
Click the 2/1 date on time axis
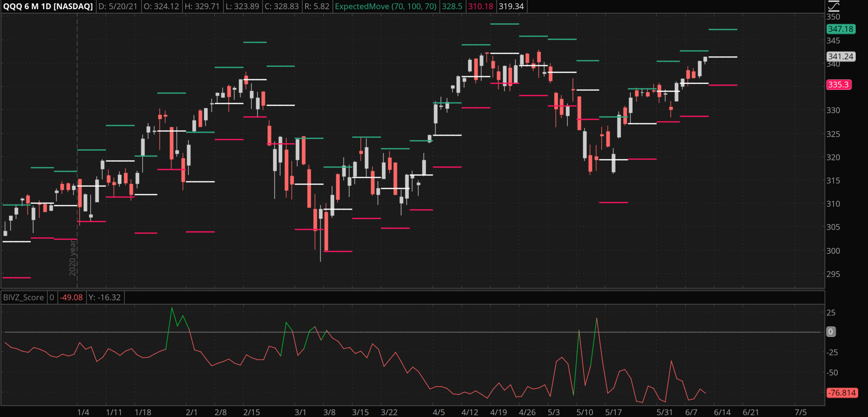192,412
